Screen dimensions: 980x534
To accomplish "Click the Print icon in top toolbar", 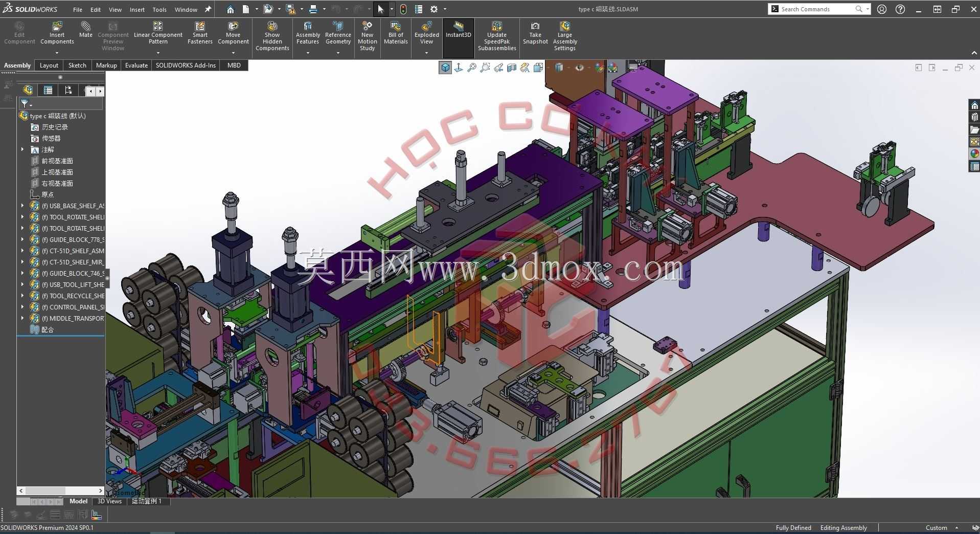I will click(313, 9).
